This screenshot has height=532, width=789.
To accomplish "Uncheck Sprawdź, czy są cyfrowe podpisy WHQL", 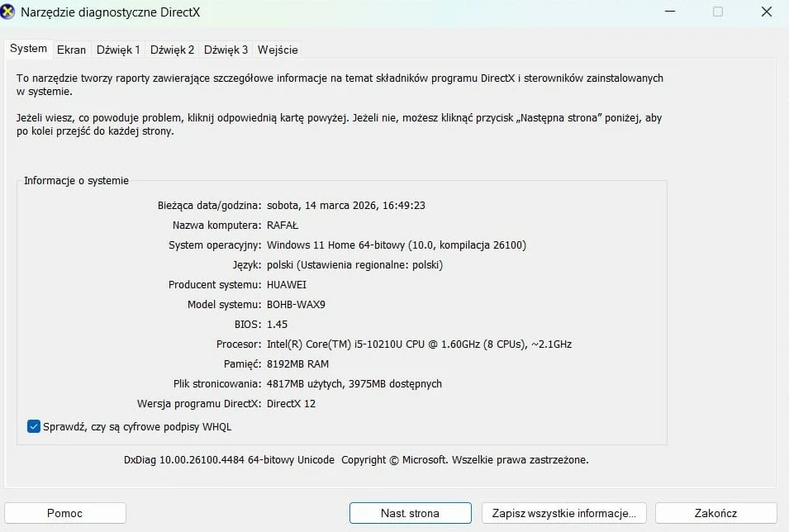I will point(33,426).
